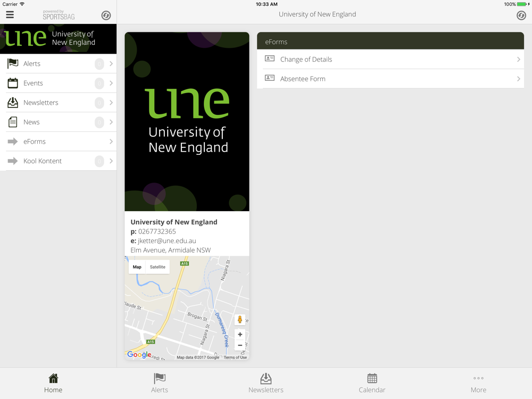Select Events label in the sidebar menu
Screen dimensions: 532x399
(33, 83)
